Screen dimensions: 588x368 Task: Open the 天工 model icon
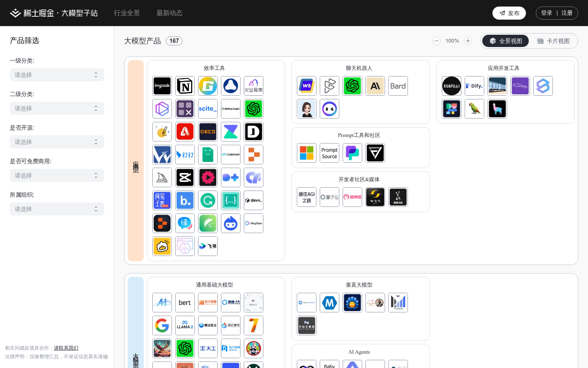(208, 348)
